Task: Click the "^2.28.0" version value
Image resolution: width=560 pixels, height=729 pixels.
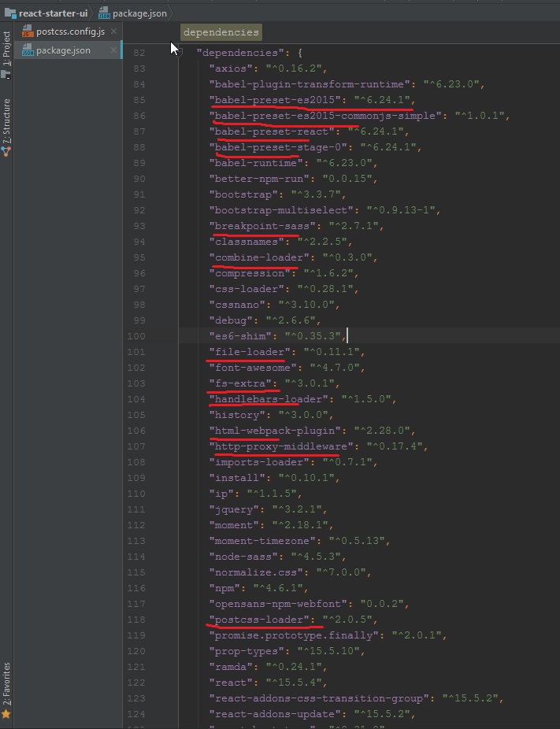Action: pos(382,431)
